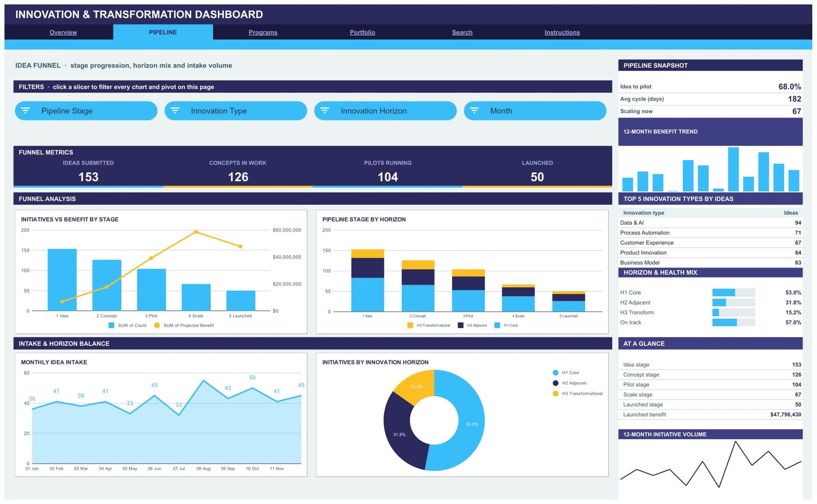Select the PILOTS RUNNING value 104

pos(388,177)
